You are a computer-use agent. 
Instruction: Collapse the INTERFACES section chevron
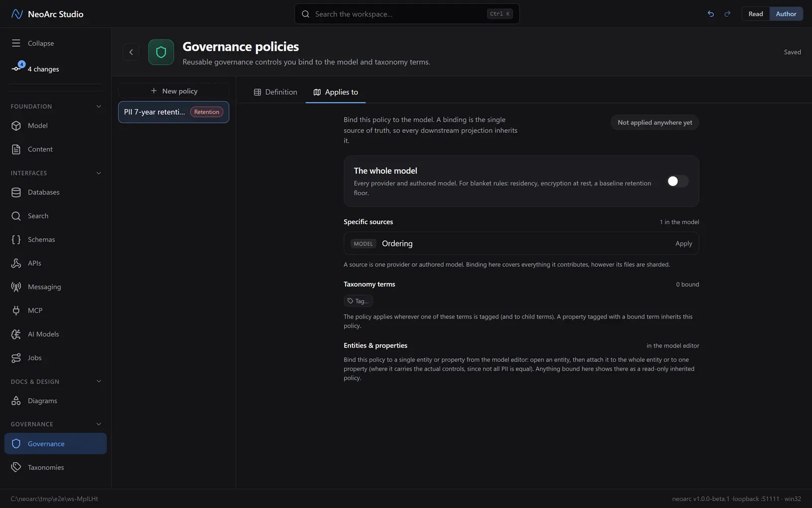pyautogui.click(x=98, y=173)
